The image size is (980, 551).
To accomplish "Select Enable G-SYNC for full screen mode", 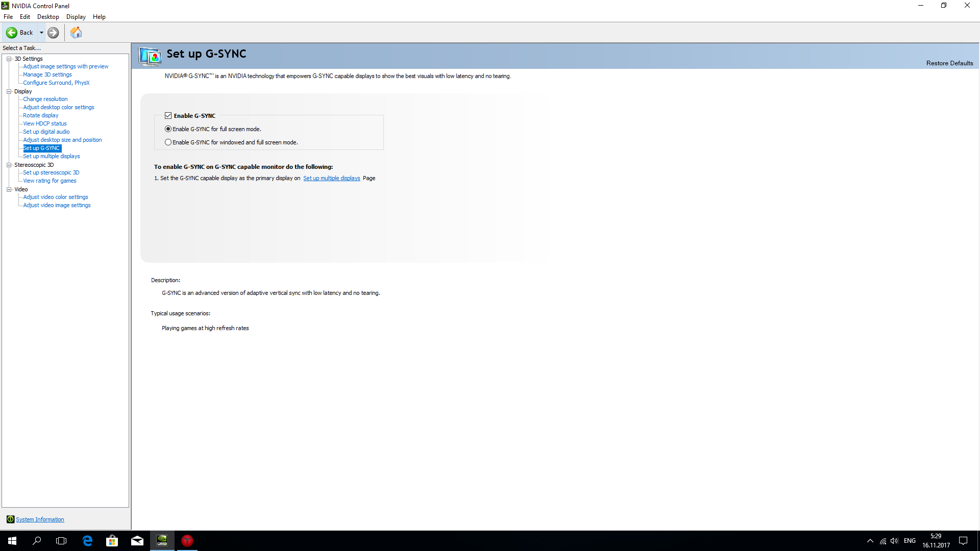I will [168, 129].
